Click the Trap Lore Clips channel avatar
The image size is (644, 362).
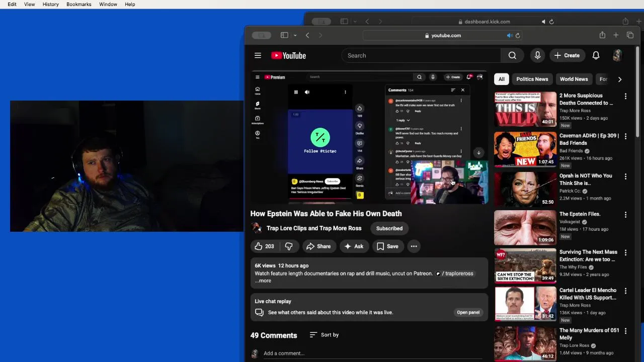(x=257, y=228)
